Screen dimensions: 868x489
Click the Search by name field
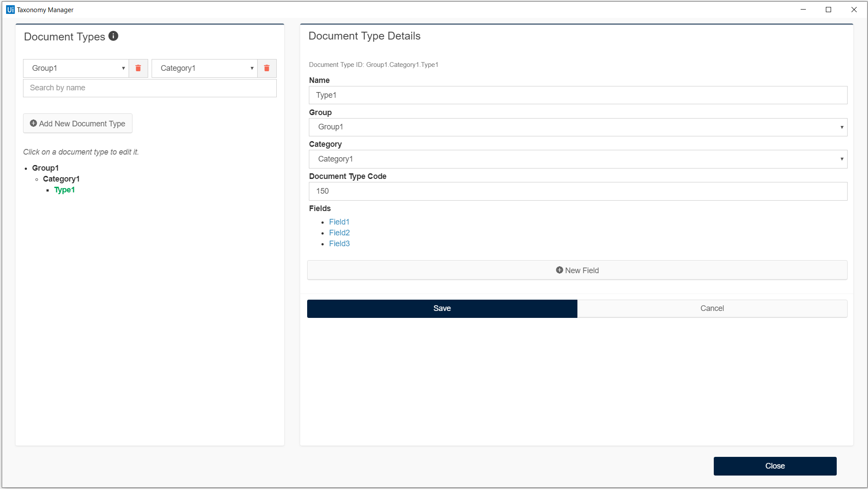(x=149, y=88)
